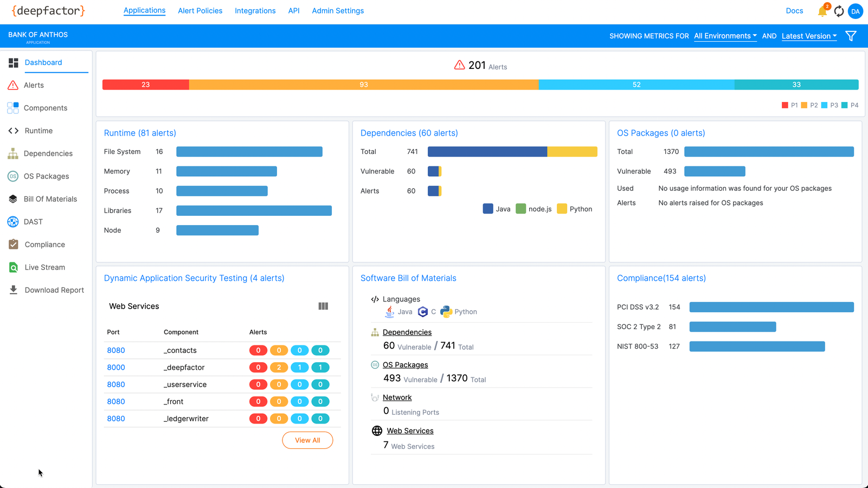Click the Java language logo in Bill of Materials
Screen dimensions: 868x488
click(x=389, y=312)
